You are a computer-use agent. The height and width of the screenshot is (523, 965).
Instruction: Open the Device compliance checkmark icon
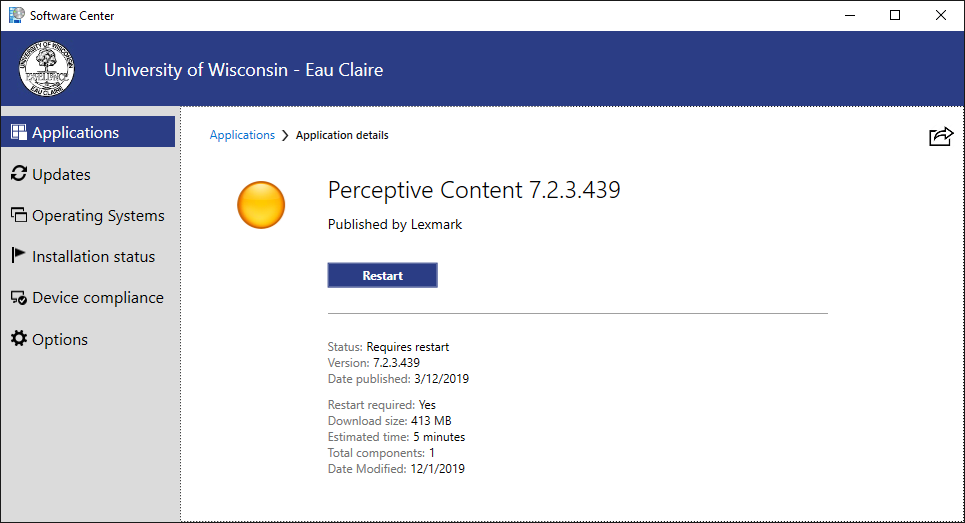[19, 298]
